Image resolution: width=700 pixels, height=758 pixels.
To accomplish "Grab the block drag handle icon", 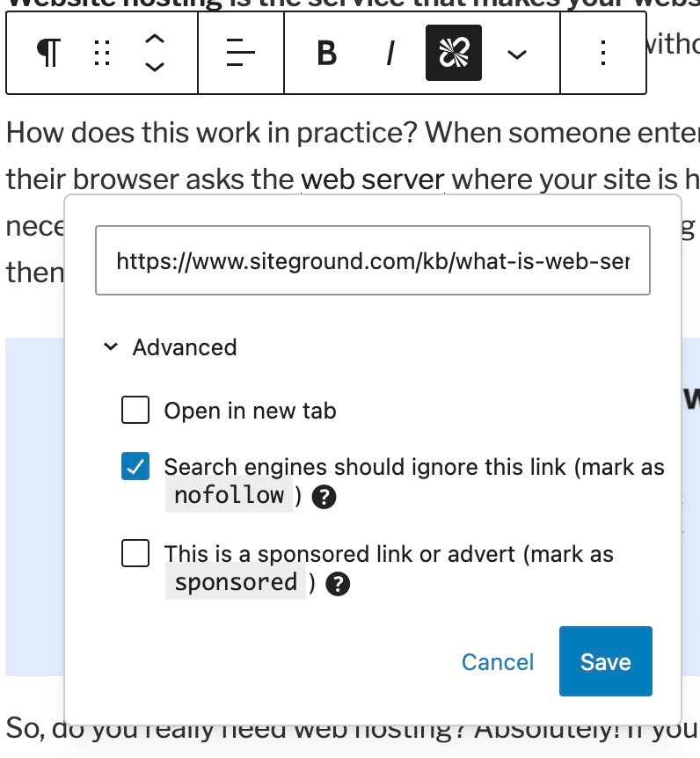I will [x=101, y=53].
